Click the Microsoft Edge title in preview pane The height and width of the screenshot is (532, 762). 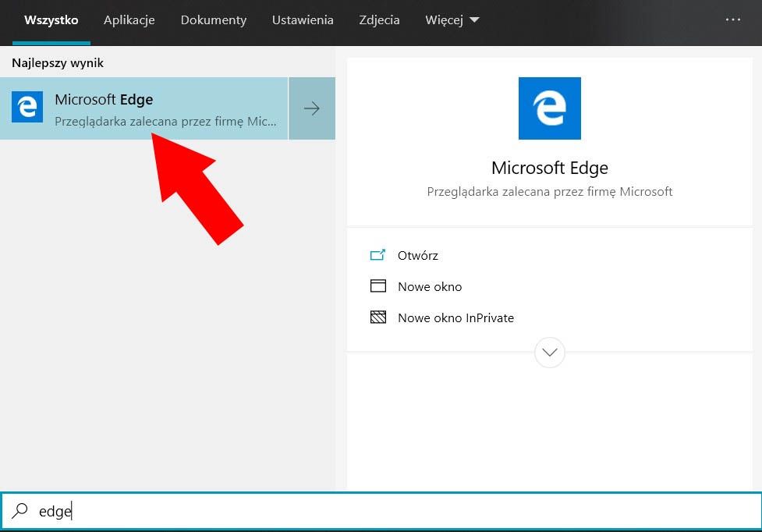[x=550, y=168]
